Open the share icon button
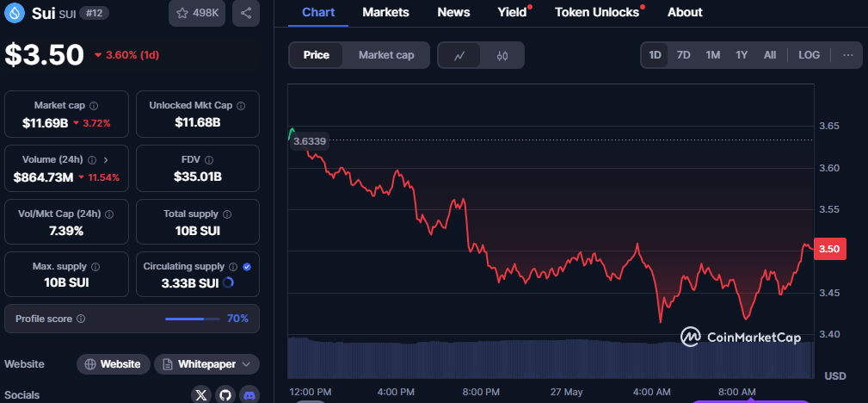Image resolution: width=868 pixels, height=403 pixels. [x=246, y=13]
